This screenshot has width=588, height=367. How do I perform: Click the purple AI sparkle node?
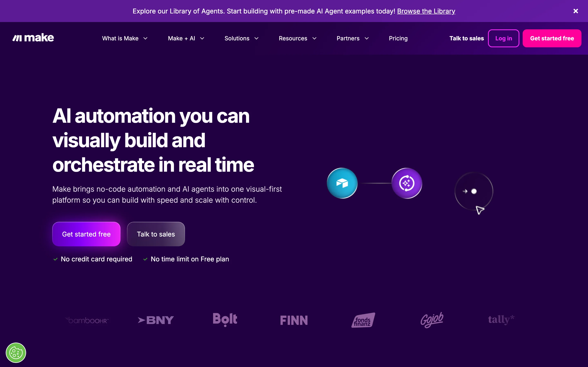(407, 183)
